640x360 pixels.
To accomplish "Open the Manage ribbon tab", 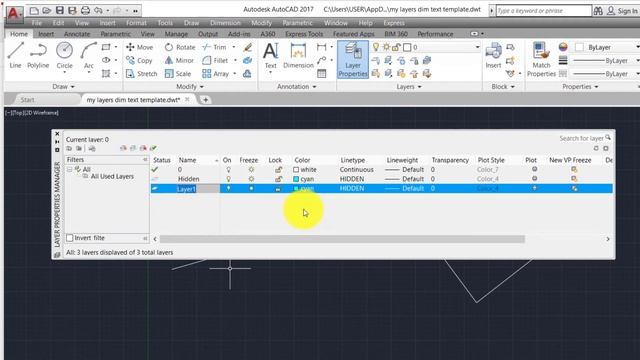I will [176, 34].
